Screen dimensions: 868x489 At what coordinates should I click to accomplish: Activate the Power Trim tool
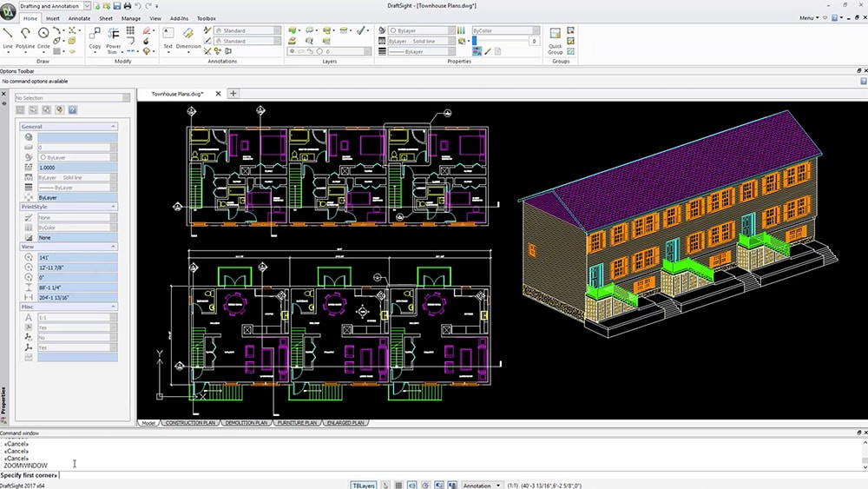114,41
